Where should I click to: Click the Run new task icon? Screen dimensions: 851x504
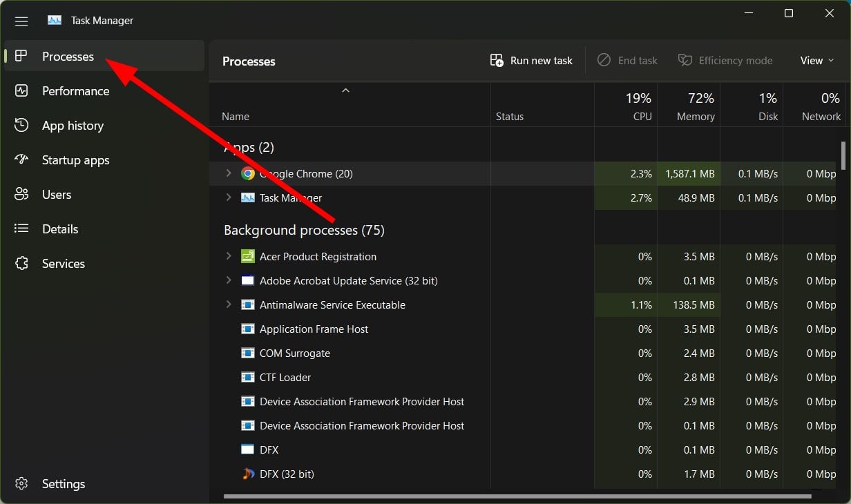497,60
